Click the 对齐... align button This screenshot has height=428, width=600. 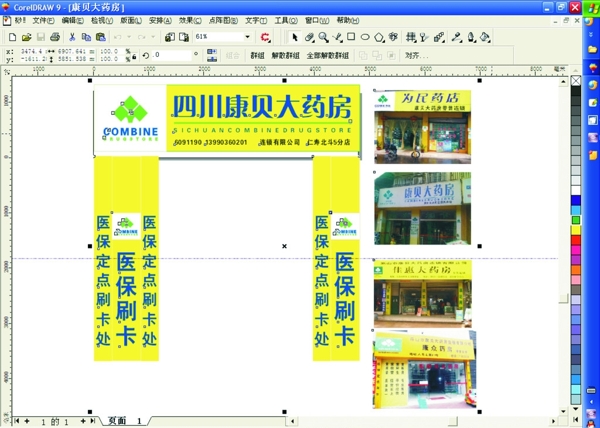[416, 56]
